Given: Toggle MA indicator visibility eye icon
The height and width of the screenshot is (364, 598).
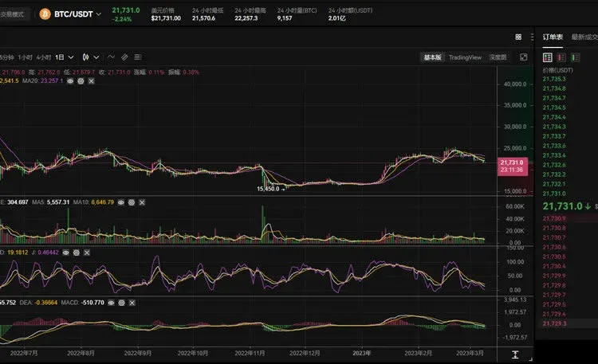Looking at the screenshot, I should pos(70,80).
